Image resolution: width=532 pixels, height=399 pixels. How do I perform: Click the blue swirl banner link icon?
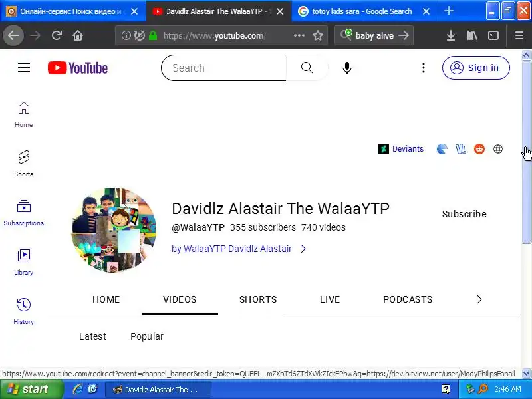pos(442,148)
